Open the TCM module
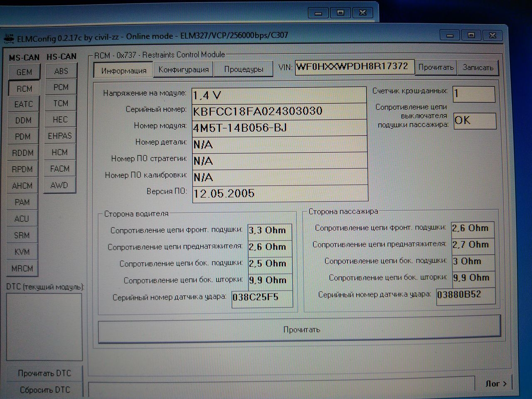 point(60,103)
